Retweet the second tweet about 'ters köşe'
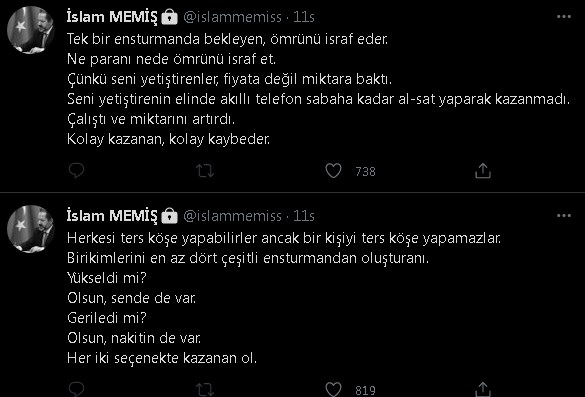The height and width of the screenshot is (397, 585). click(205, 390)
